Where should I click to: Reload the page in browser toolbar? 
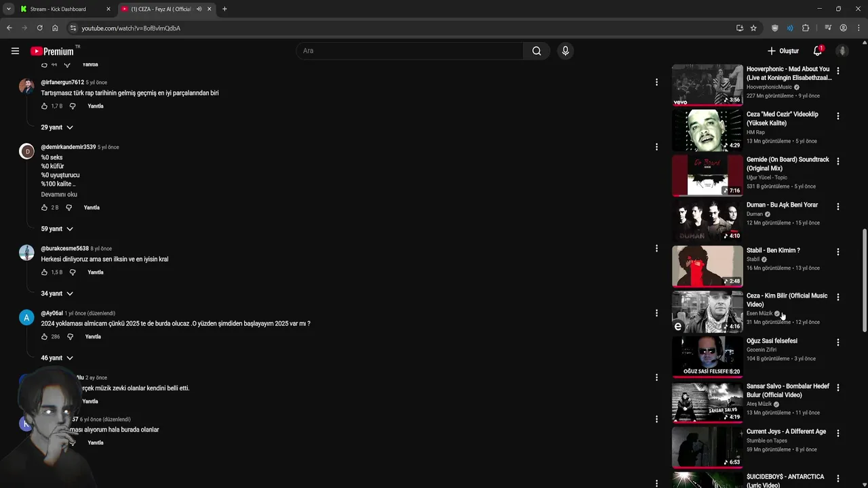(x=40, y=28)
